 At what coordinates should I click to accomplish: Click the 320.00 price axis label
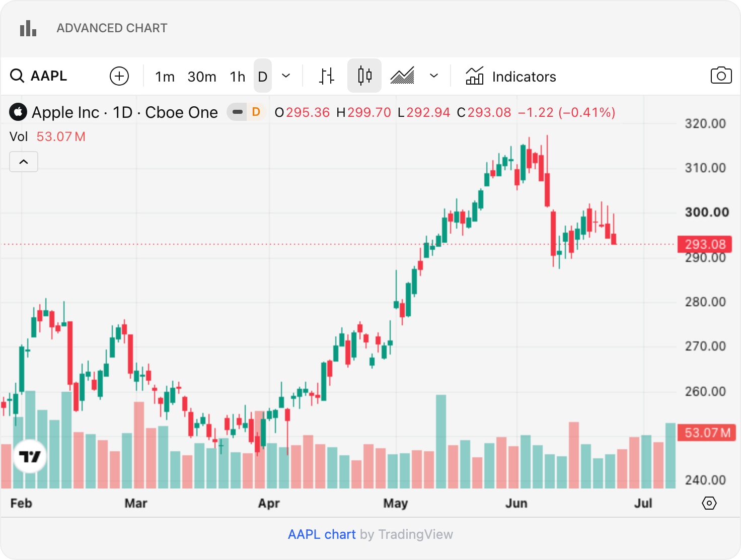[x=705, y=124]
